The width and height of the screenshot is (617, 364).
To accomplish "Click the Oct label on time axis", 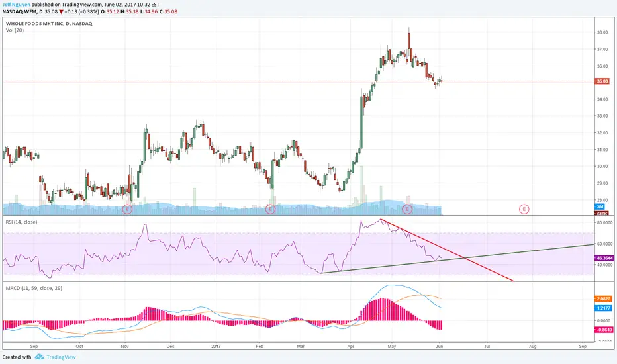I will click(79, 347).
